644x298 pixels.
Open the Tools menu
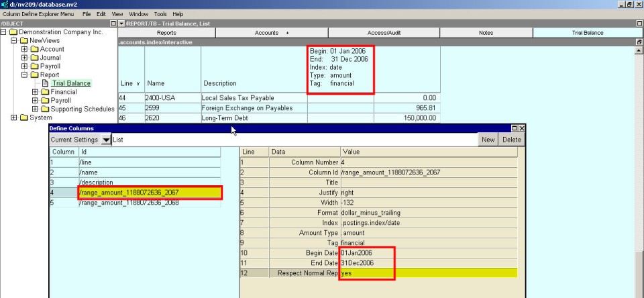(160, 14)
